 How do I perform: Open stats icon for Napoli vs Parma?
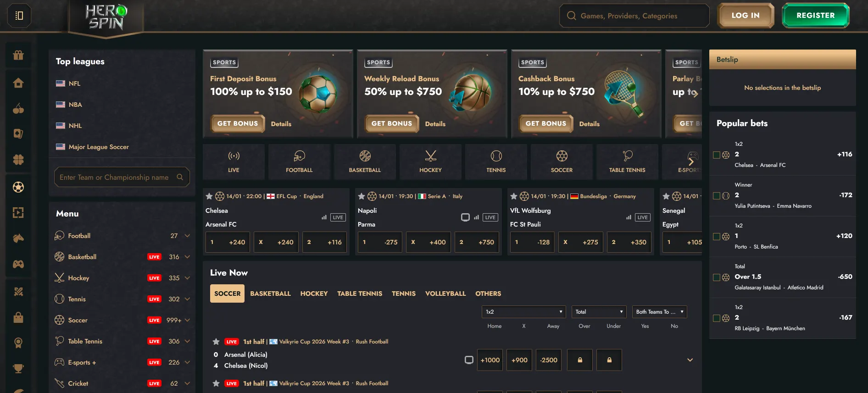476,217
